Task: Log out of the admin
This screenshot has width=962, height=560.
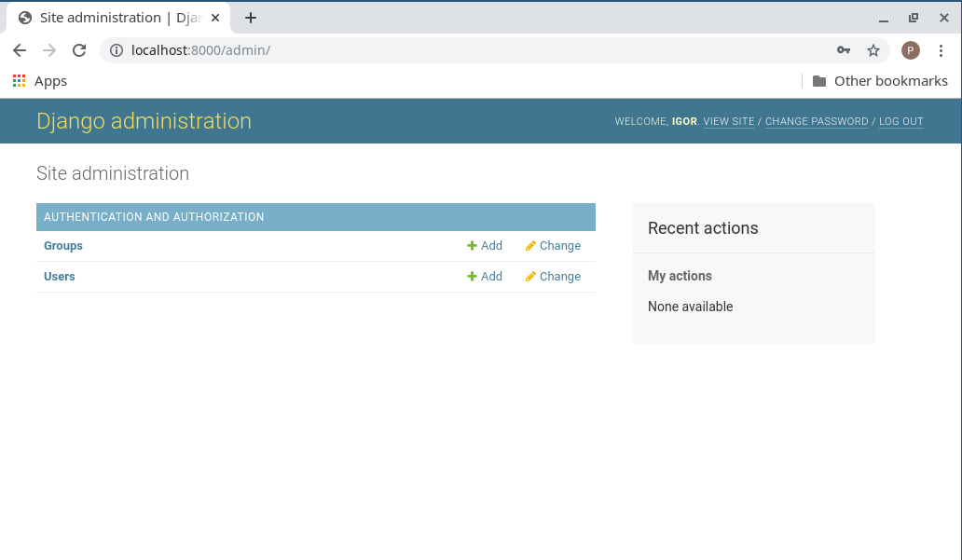Action: tap(901, 121)
